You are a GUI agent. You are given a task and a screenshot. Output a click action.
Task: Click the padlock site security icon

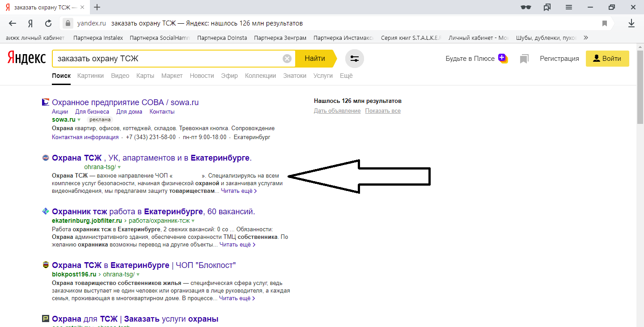click(68, 23)
